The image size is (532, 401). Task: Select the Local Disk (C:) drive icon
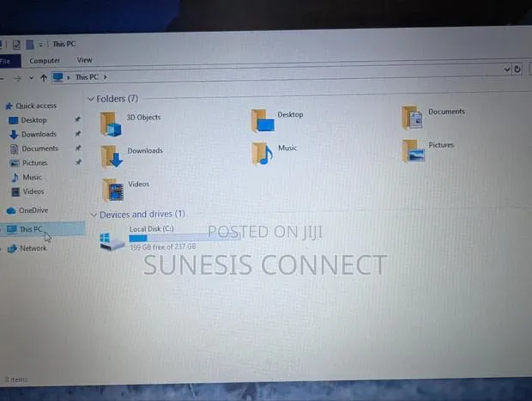pyautogui.click(x=112, y=241)
